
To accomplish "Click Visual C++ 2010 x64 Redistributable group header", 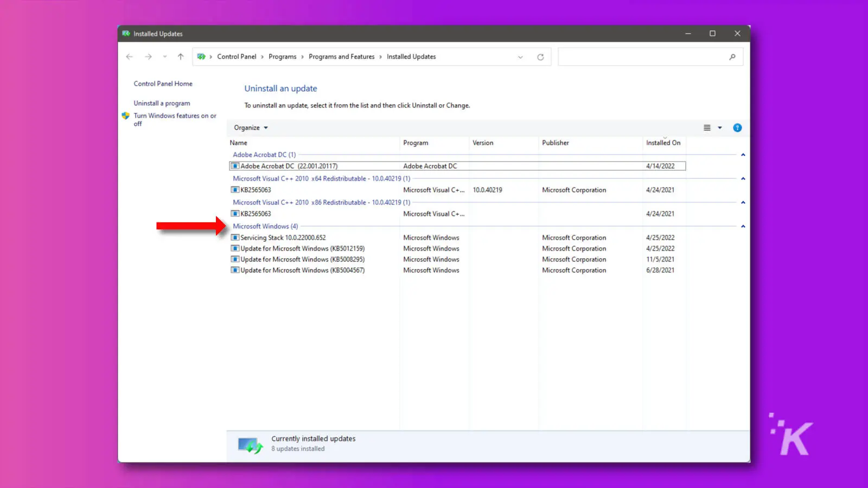I will pos(321,178).
